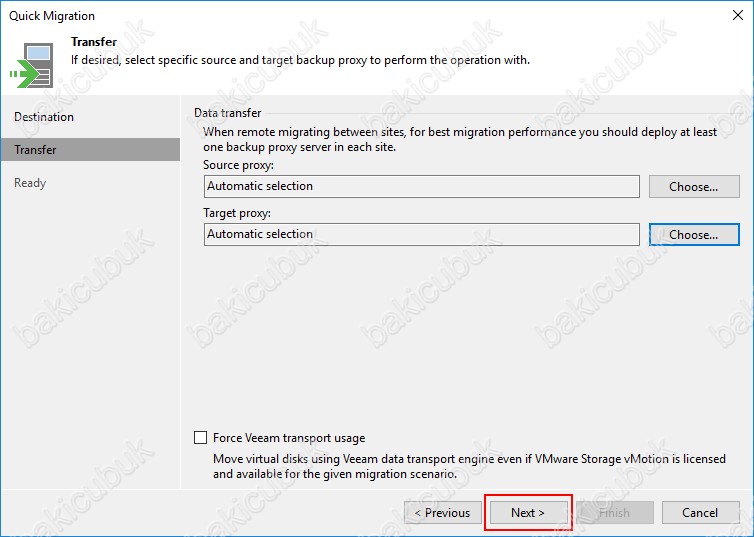This screenshot has height=537, width=754.
Task: Choose a target proxy
Action: click(694, 235)
